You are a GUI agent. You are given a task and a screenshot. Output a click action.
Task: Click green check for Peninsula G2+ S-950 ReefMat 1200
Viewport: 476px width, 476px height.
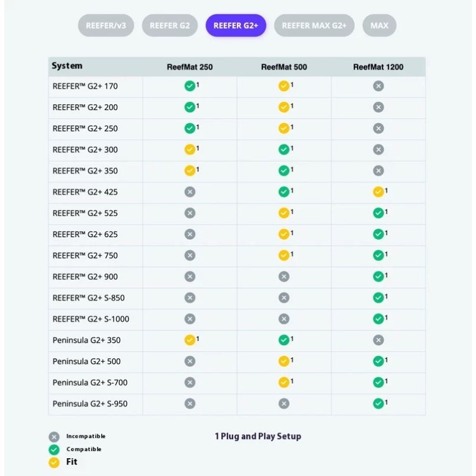tap(378, 404)
